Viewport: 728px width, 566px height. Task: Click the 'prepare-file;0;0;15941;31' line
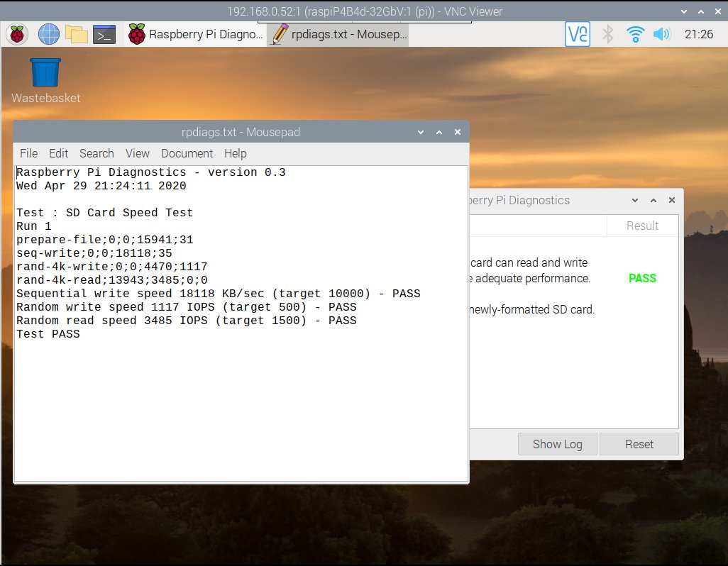[x=104, y=240]
